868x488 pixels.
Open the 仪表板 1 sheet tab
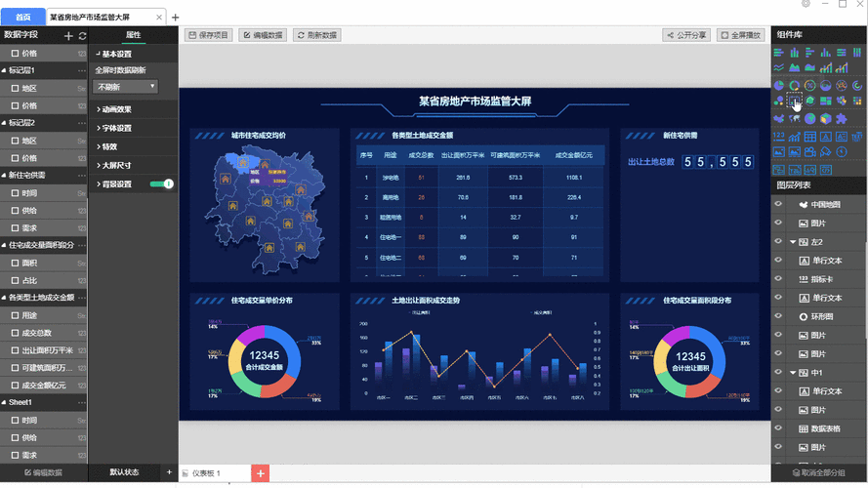[x=207, y=473]
